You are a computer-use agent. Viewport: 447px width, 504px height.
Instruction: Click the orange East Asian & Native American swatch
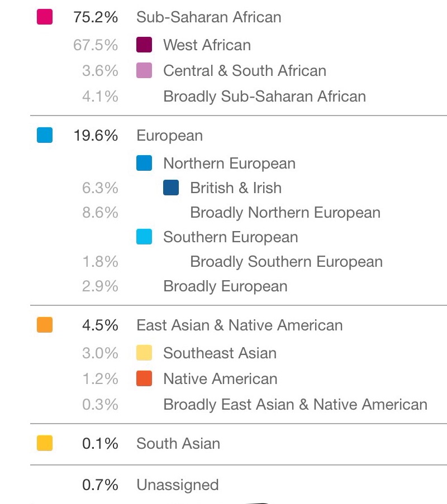point(45,325)
